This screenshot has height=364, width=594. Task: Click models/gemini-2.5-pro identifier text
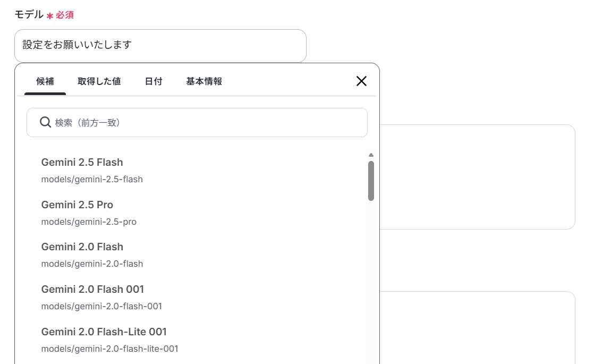tap(89, 222)
